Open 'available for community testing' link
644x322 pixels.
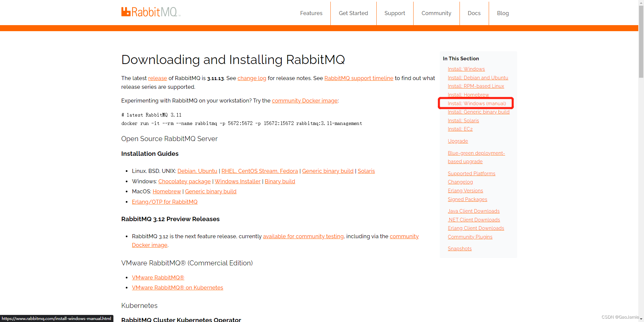pyautogui.click(x=303, y=236)
